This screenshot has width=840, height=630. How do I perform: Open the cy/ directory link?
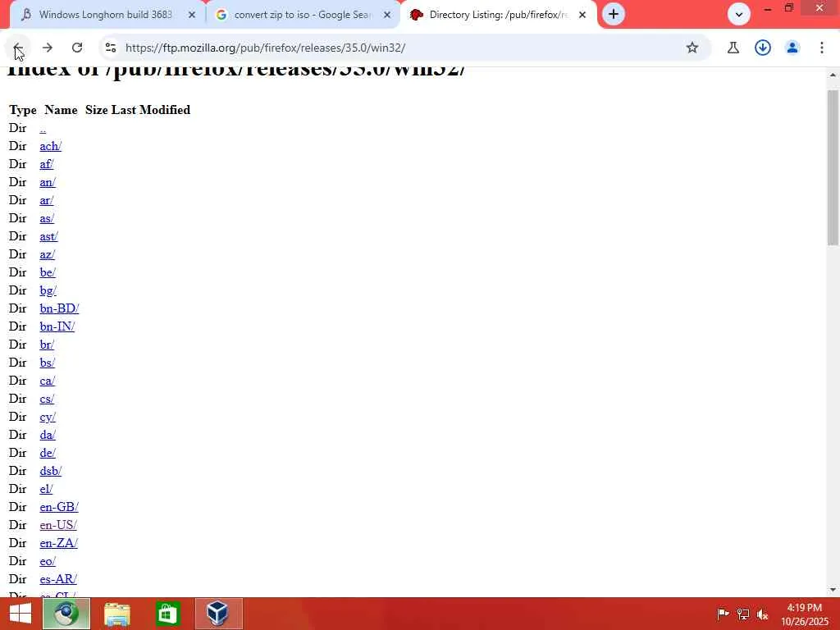click(48, 417)
